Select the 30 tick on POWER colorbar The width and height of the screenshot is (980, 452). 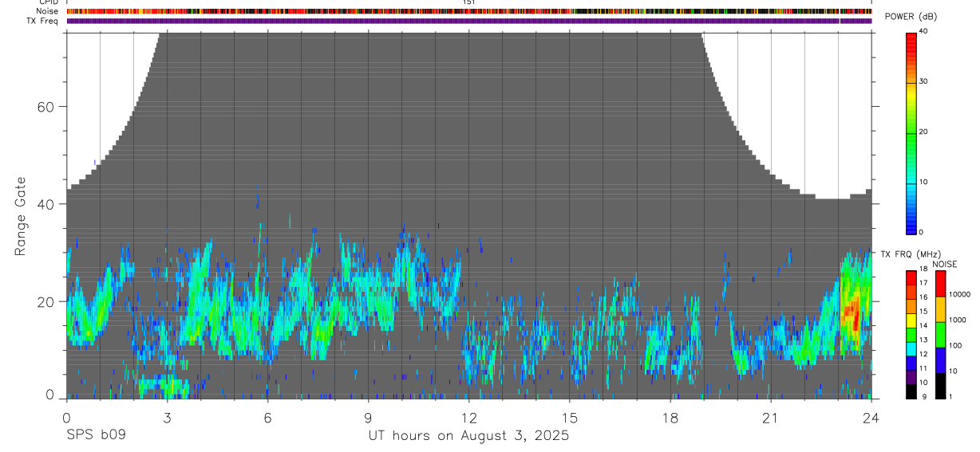(923, 82)
